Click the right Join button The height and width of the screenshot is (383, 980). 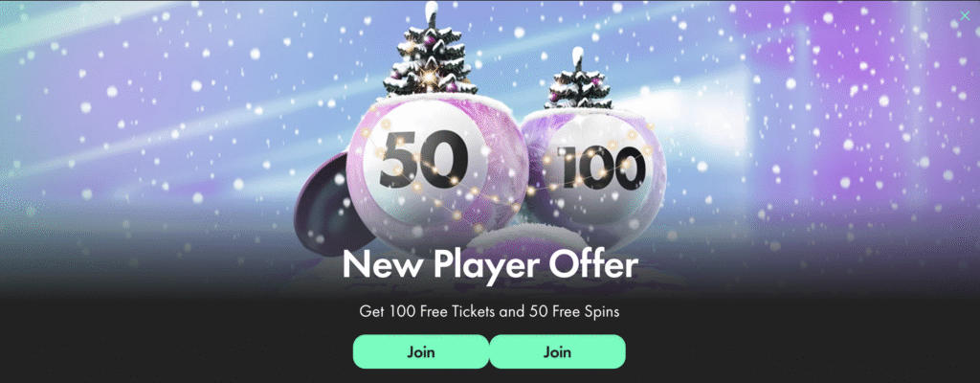pos(557,351)
